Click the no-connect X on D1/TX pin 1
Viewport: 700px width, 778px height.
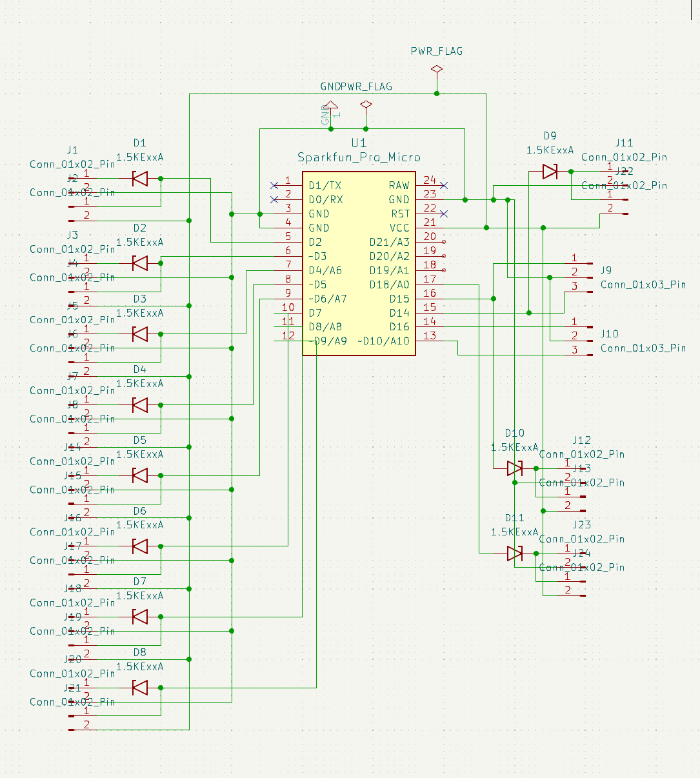point(275,185)
